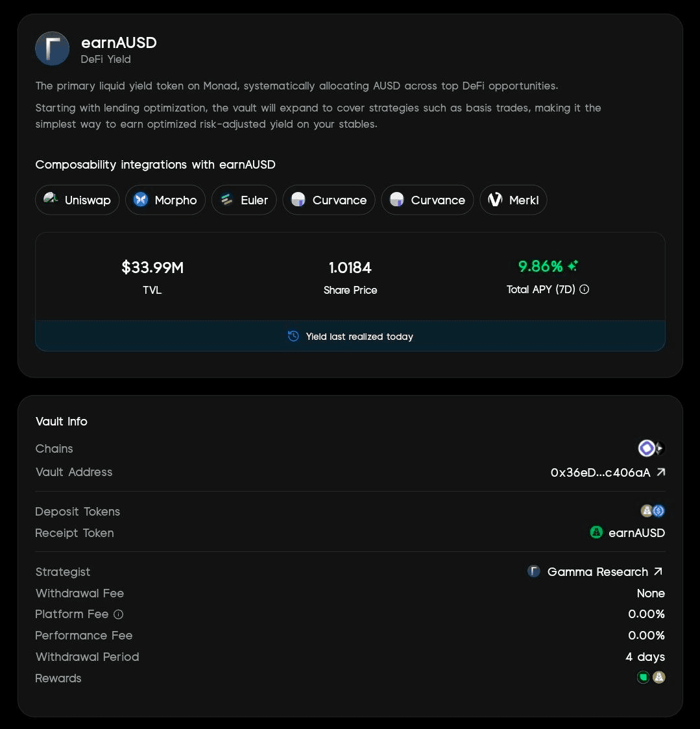Click the Gamma Research logo icon
This screenshot has height=729, width=700.
point(533,571)
